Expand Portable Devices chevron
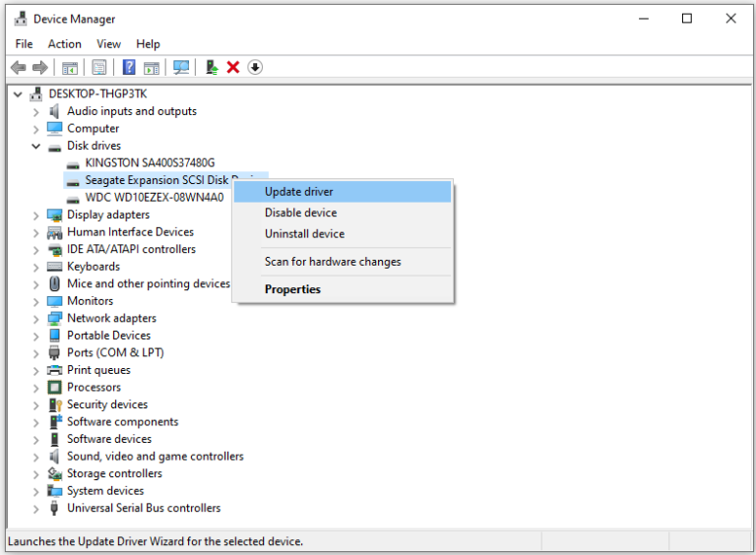 [x=36, y=337]
